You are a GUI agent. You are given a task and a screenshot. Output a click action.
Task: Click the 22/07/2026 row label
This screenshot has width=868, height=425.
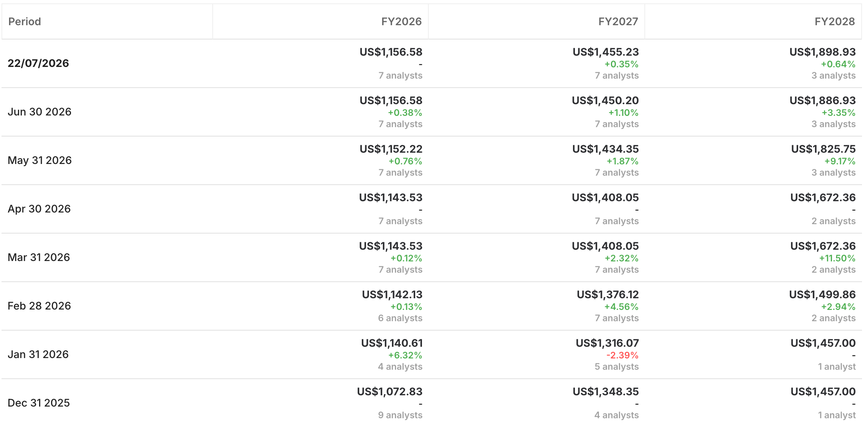tap(38, 63)
